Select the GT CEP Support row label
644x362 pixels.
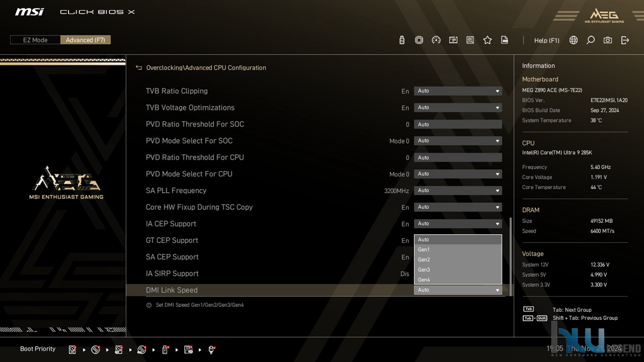click(x=172, y=240)
